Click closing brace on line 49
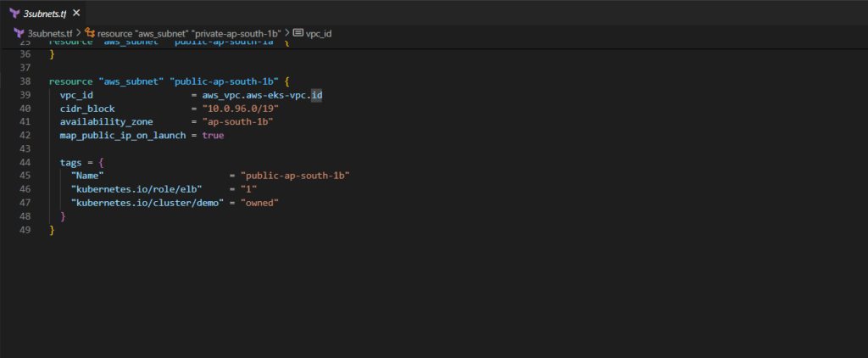 coord(52,229)
